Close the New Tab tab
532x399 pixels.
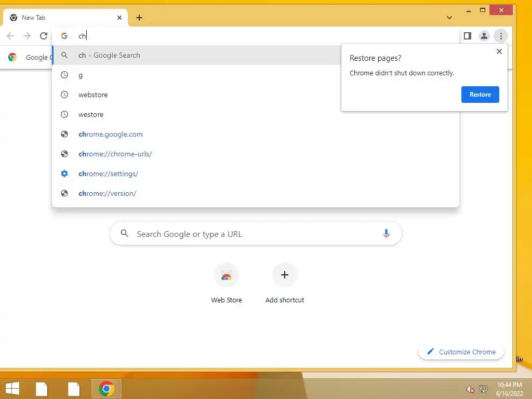(119, 18)
